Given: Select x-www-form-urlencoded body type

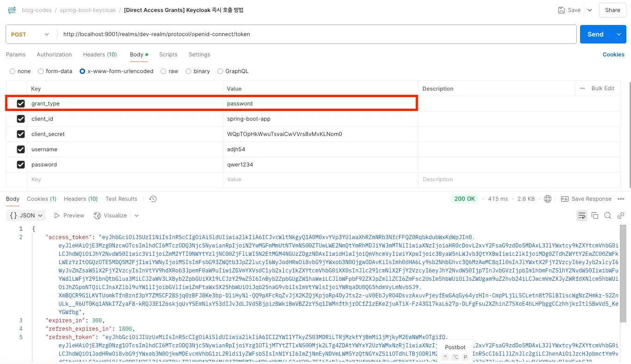Looking at the screenshot, I should (x=82, y=71).
